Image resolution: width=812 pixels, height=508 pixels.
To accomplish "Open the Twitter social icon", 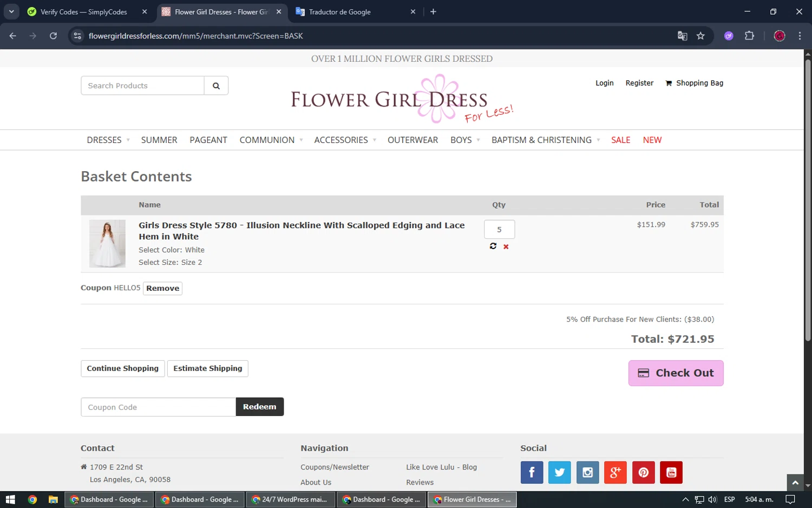I will [x=559, y=472].
